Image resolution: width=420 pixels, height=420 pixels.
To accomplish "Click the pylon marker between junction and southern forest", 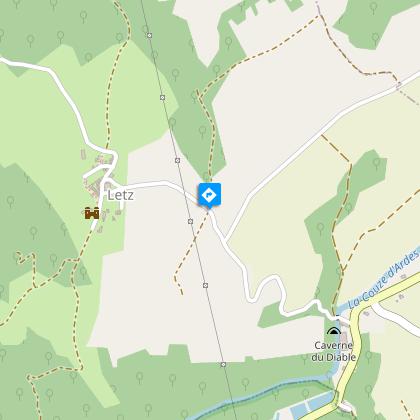I will point(206,285).
